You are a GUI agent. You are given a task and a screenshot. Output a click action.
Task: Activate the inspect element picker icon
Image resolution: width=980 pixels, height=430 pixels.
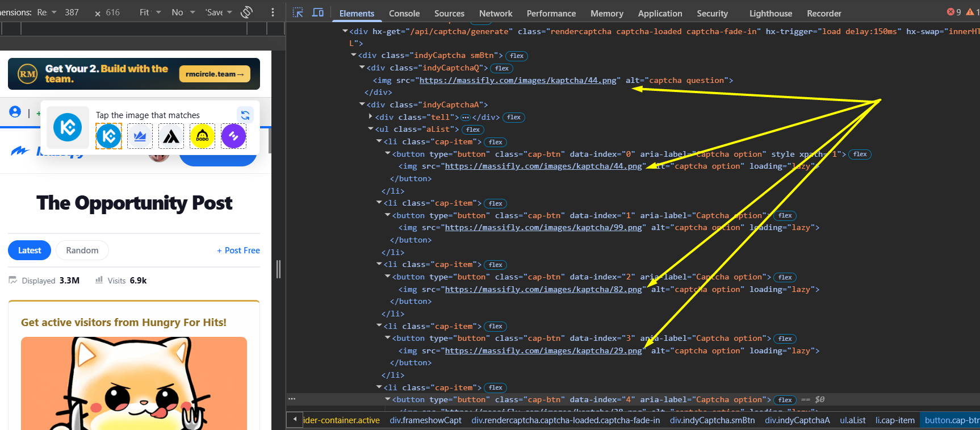coord(298,12)
